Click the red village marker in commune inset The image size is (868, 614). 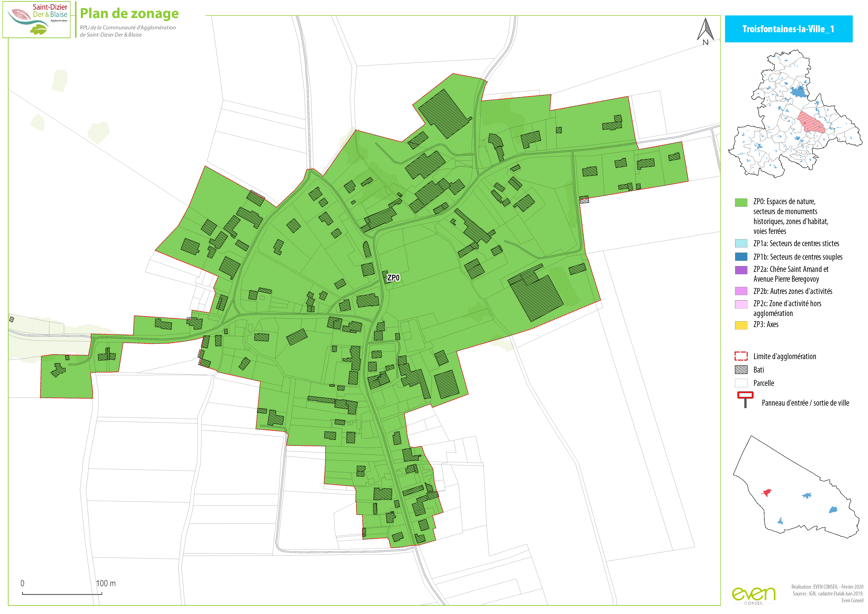click(x=766, y=492)
